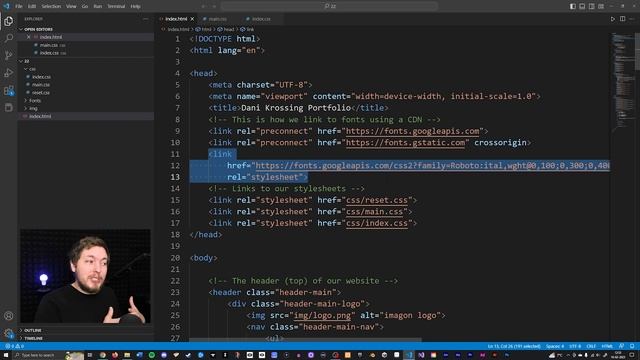Open the Terminal menu
Viewport: 640px width, 360px height.
[116, 6]
